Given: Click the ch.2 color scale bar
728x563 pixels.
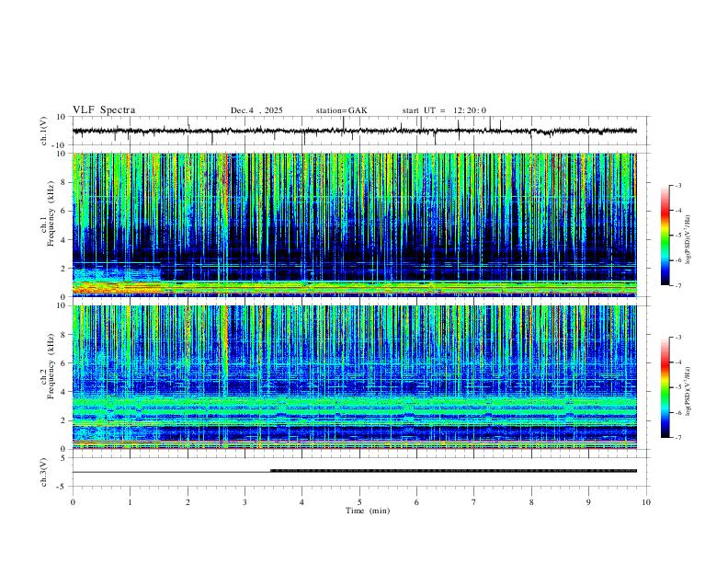Looking at the screenshot, I should 665,387.
